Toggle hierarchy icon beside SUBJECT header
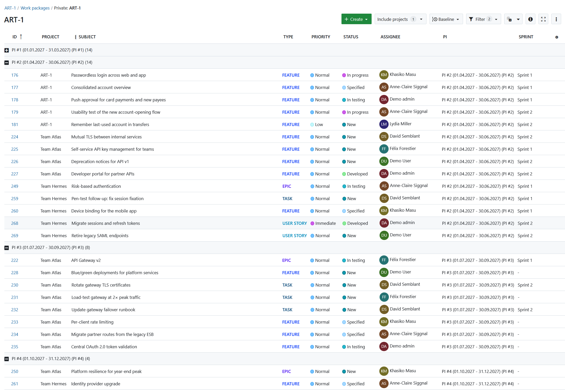This screenshot has height=392, width=565. 75,37
